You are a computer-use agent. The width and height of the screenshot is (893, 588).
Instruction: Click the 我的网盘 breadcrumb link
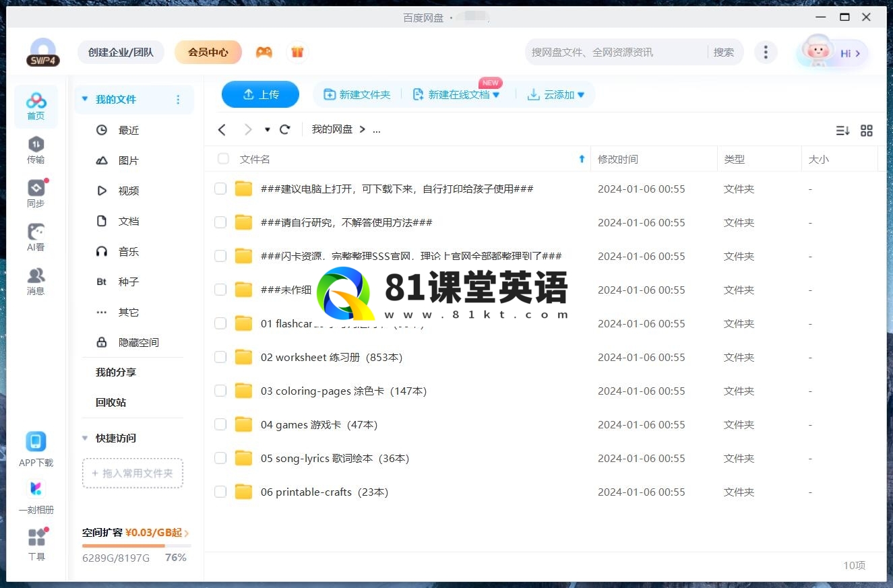(x=332, y=129)
